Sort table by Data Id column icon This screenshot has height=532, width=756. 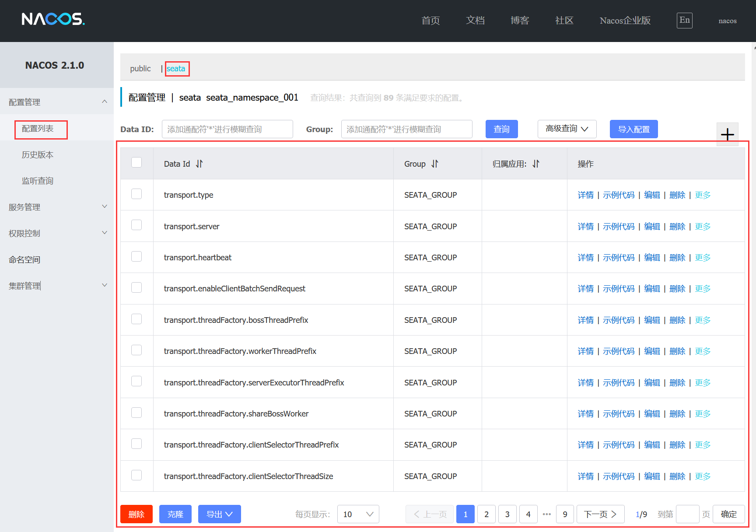tap(199, 164)
